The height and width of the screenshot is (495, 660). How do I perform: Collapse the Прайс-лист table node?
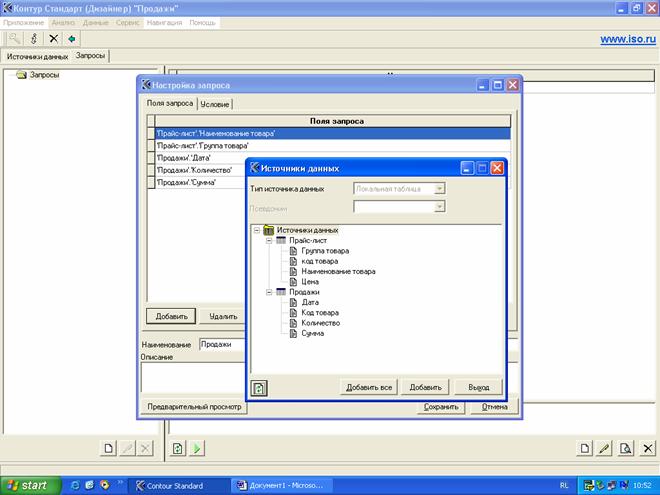click(269, 241)
